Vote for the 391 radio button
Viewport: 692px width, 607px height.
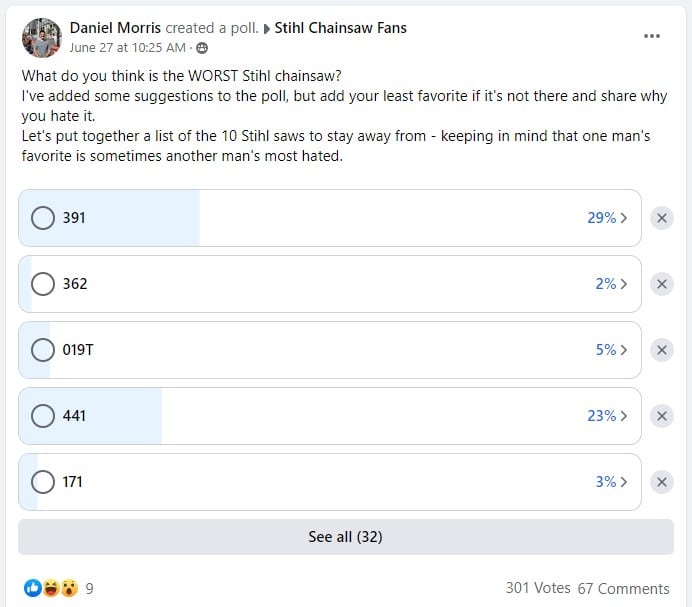coord(43,218)
